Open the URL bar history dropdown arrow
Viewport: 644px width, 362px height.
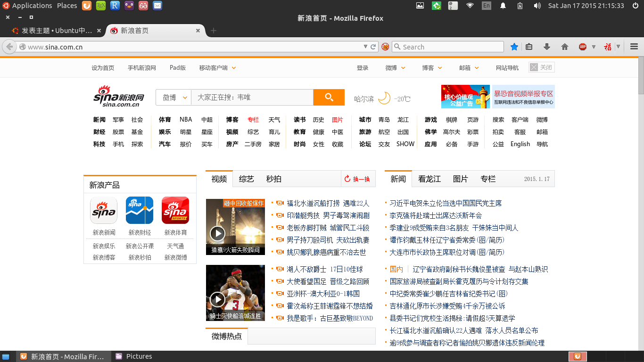(x=365, y=47)
